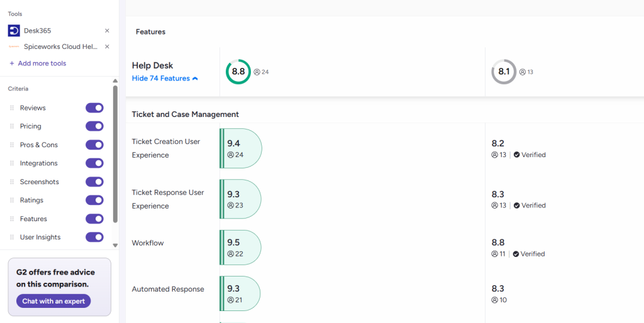
Task: Toggle the Pricing criteria switch
Action: [94, 126]
